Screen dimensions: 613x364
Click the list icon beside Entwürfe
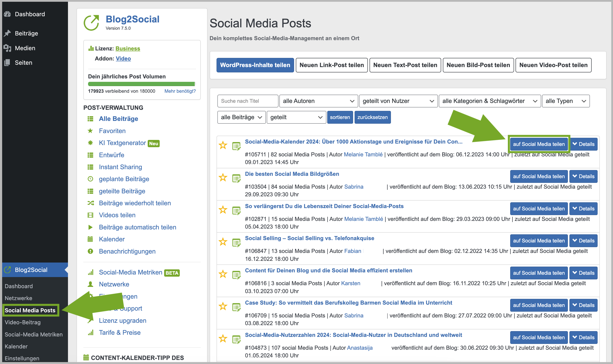tap(90, 155)
